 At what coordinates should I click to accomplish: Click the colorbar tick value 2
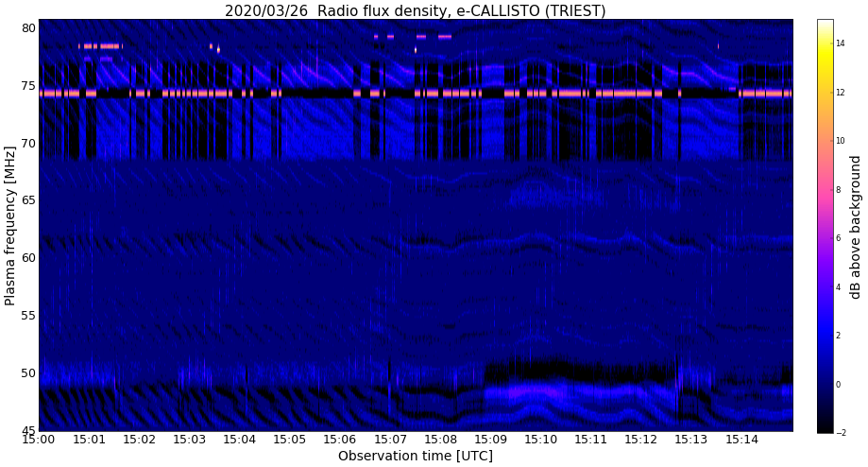coord(839,336)
